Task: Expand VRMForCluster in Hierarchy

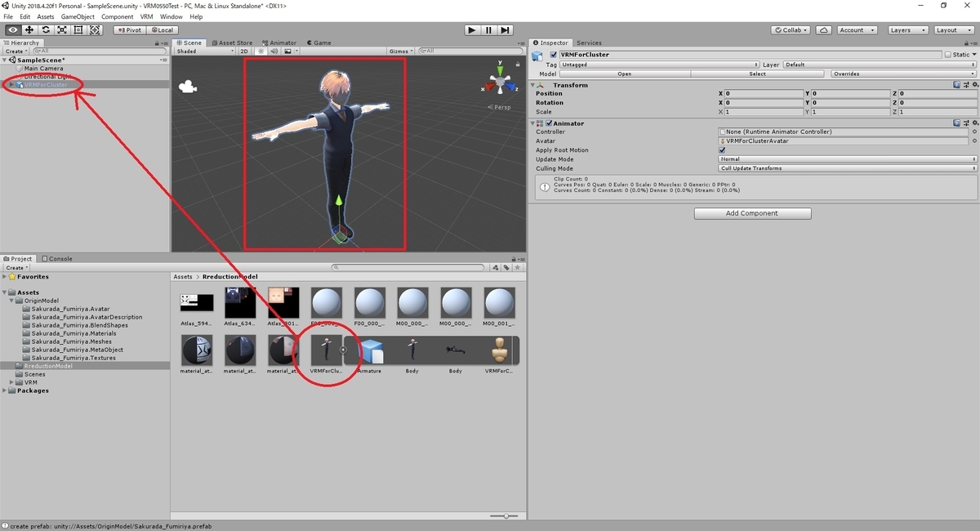Action: [11, 84]
